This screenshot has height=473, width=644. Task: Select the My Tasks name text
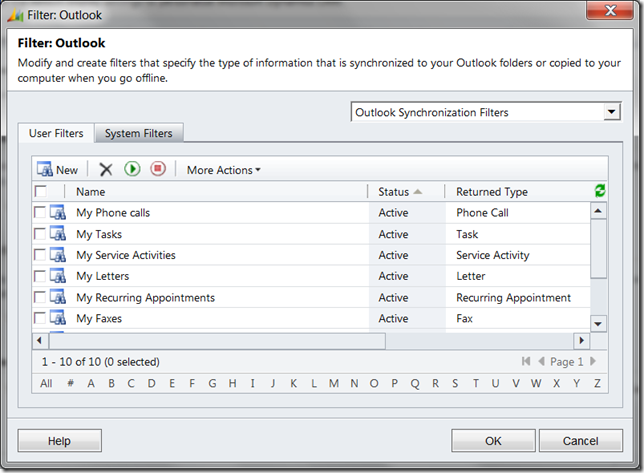(99, 234)
